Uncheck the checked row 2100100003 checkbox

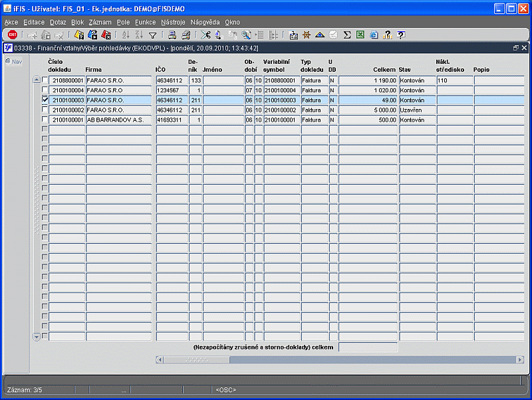[x=45, y=100]
